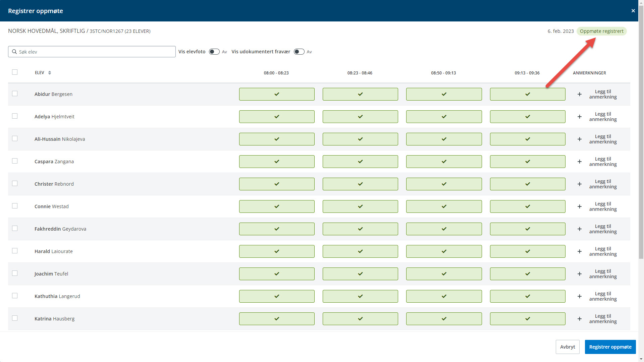The height and width of the screenshot is (362, 644).
Task: Sort the list by ELEV column arrows
Action: (x=50, y=73)
